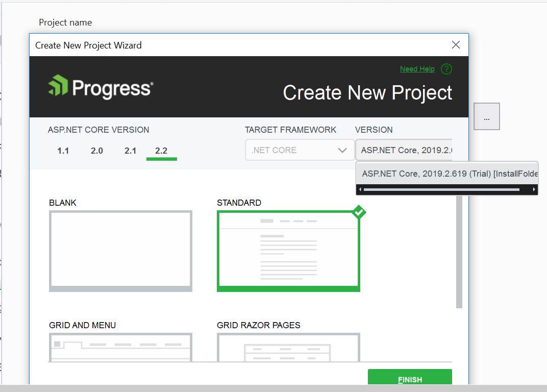Open the Need Help link
Screen dimensions: 547x392
417,69
